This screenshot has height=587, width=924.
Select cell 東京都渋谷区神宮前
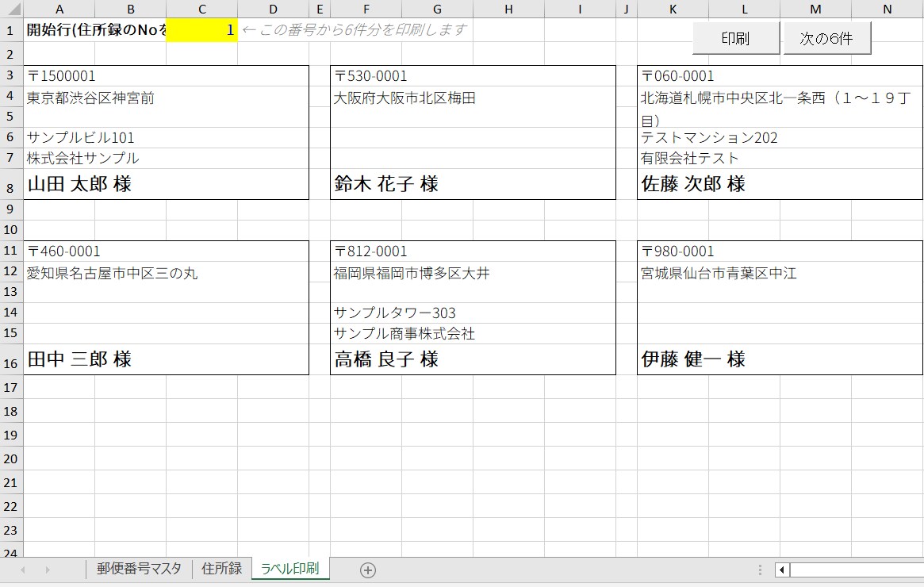pyautogui.click(x=167, y=106)
